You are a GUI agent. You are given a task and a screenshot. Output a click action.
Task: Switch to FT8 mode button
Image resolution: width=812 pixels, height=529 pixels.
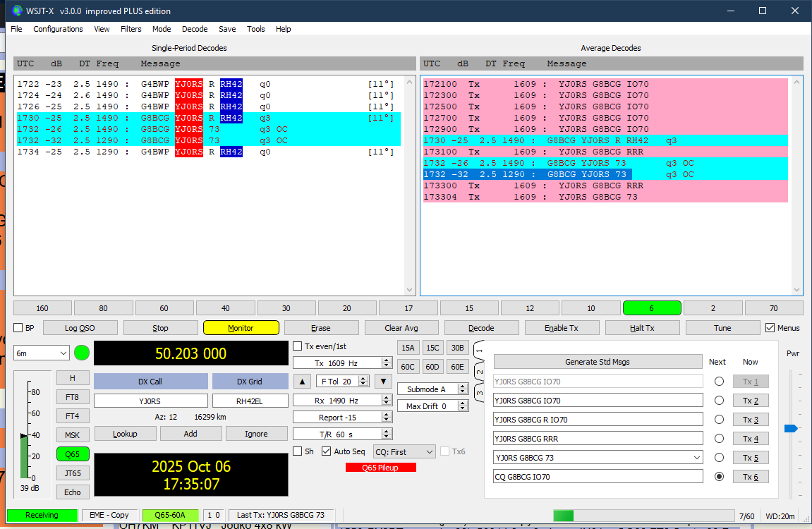[x=72, y=396]
